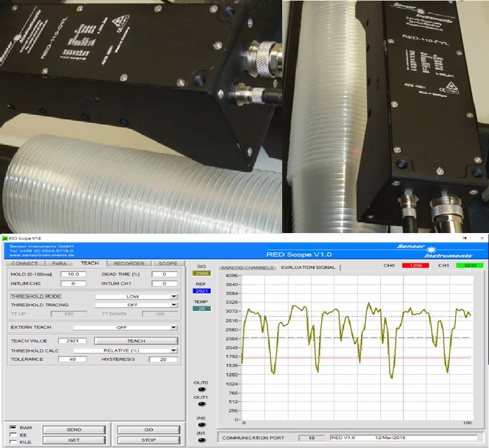Viewport: 489px width, 448px height.
Task: Click the green CH1 value box
Action: pos(470,265)
